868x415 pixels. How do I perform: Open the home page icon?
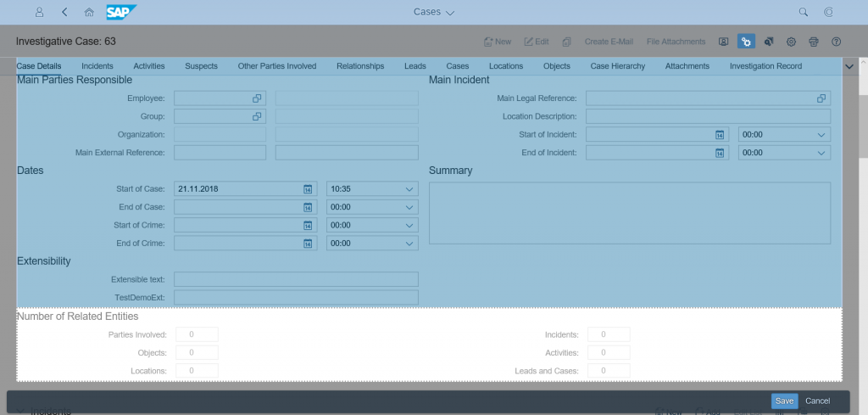click(89, 12)
